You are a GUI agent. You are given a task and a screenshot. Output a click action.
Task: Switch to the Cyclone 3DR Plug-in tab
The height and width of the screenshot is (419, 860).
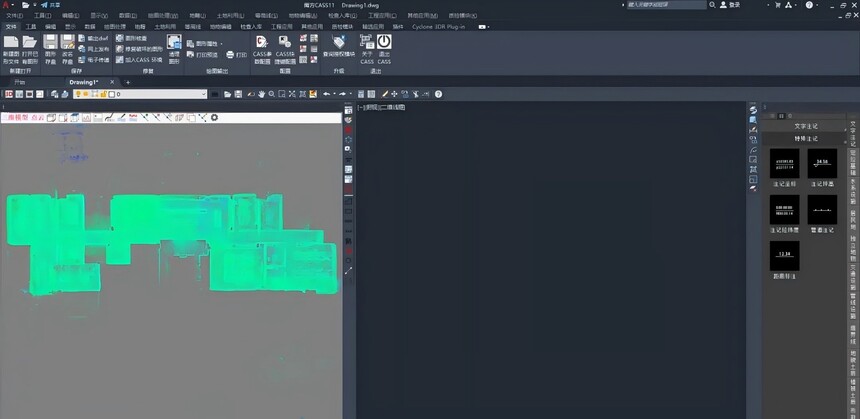(x=438, y=26)
